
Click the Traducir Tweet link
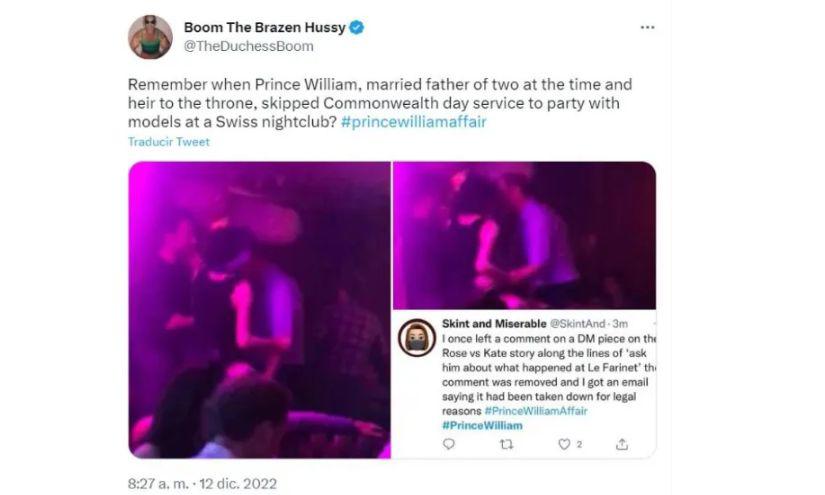pos(169,142)
